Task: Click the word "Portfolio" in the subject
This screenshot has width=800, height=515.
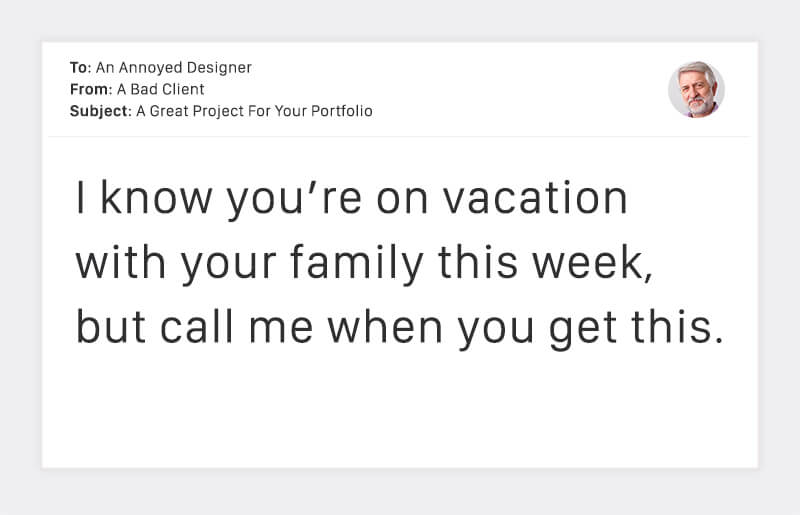Action: click(x=341, y=111)
